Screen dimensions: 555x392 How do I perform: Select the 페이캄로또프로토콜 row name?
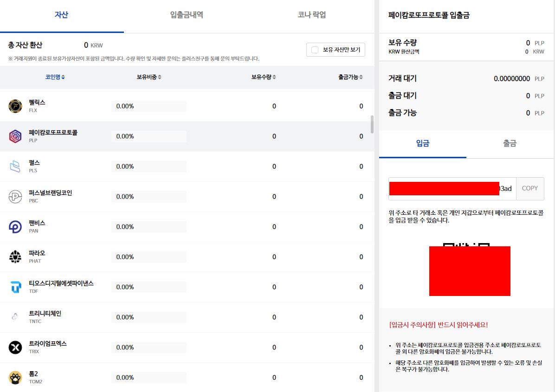[x=53, y=133]
